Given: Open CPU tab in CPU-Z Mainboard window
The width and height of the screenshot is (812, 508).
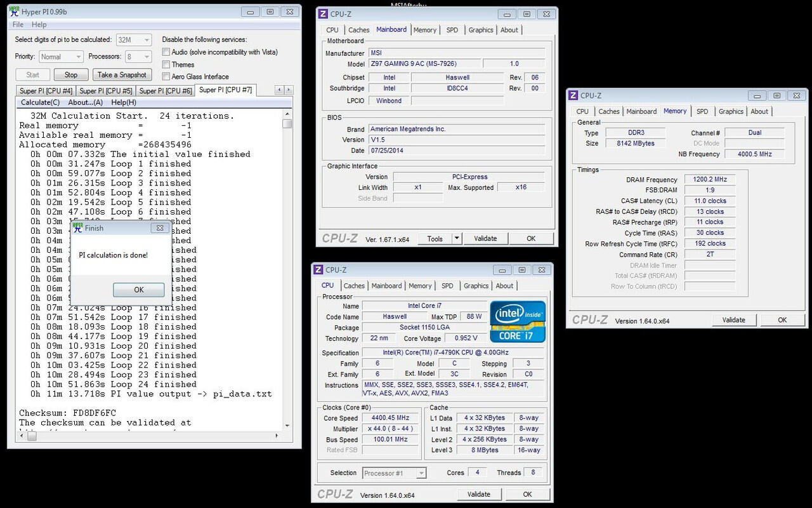Looking at the screenshot, I should (x=332, y=30).
